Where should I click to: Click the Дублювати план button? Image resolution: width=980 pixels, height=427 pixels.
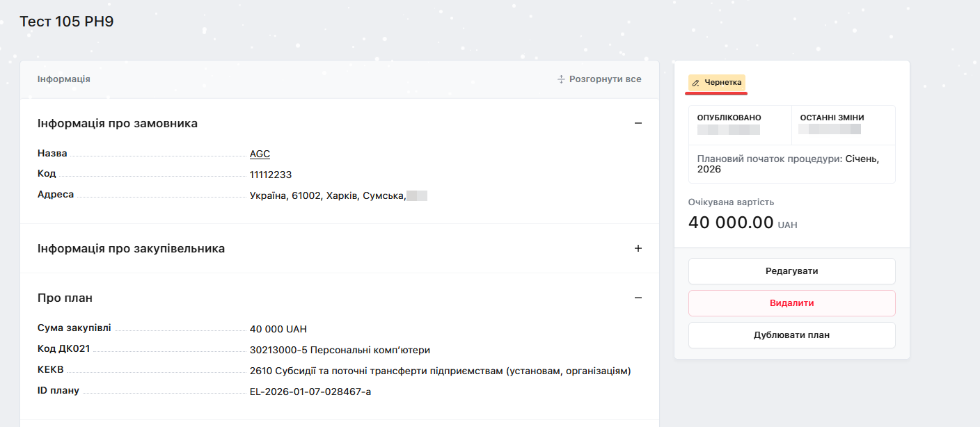792,335
